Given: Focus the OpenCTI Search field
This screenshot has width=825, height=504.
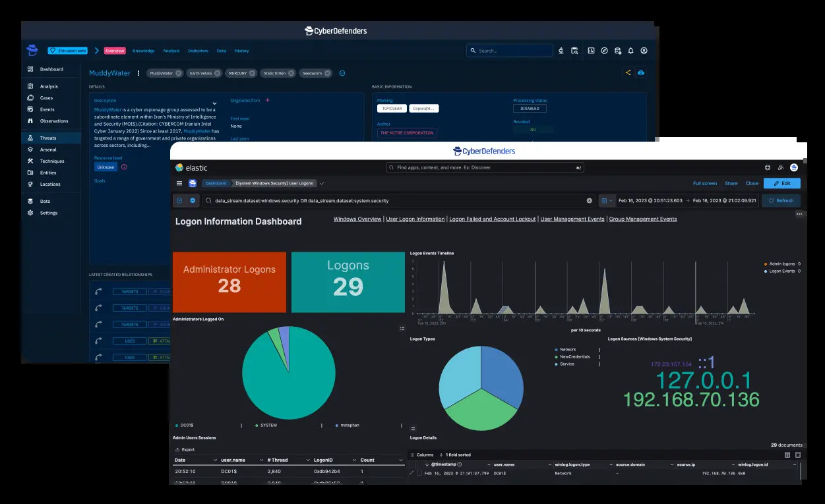Looking at the screenshot, I should [x=510, y=50].
